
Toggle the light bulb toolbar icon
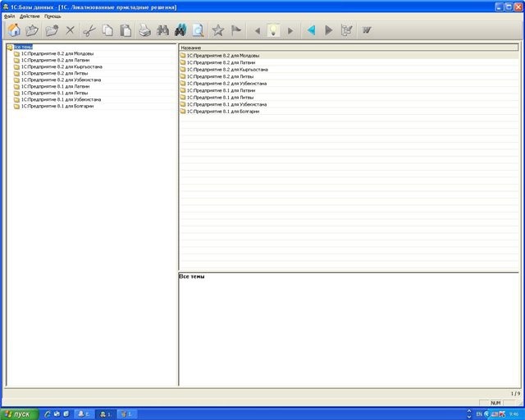(273, 30)
